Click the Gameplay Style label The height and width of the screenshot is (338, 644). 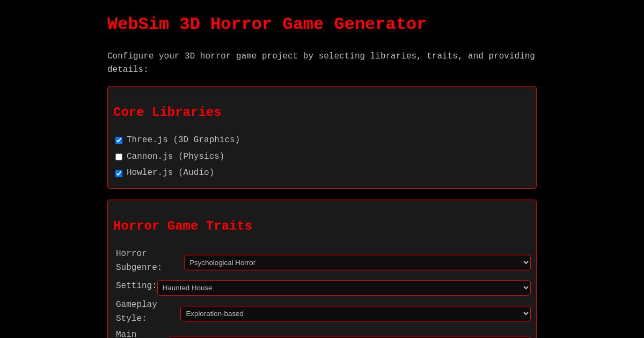tap(136, 312)
